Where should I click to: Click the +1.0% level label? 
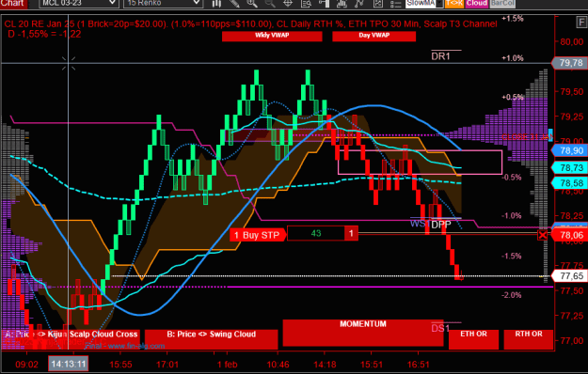513,58
